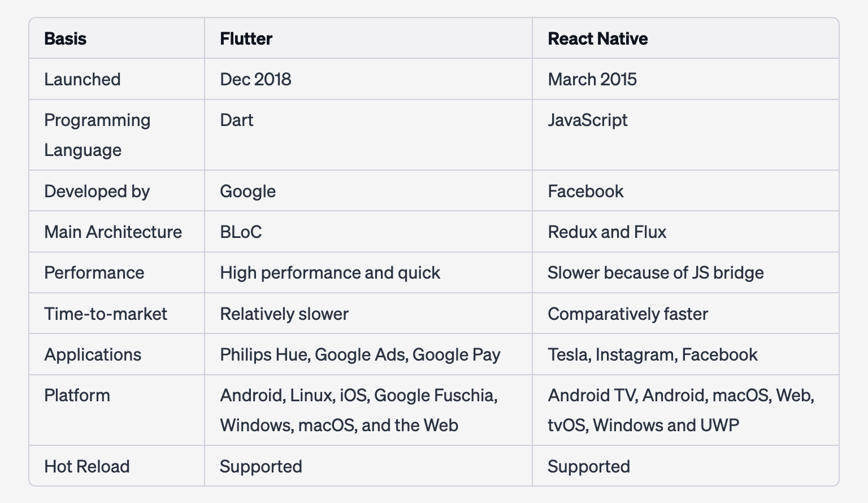Click the Facebook developer cell
The height and width of the screenshot is (503, 868).
585,191
